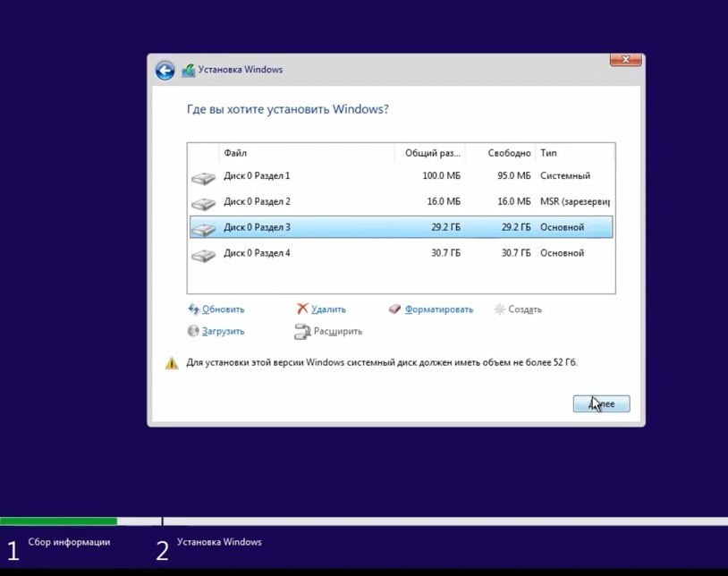Click the drive icon for Диск 0 Раздел 4
The height and width of the screenshot is (576, 728).
pyautogui.click(x=203, y=255)
